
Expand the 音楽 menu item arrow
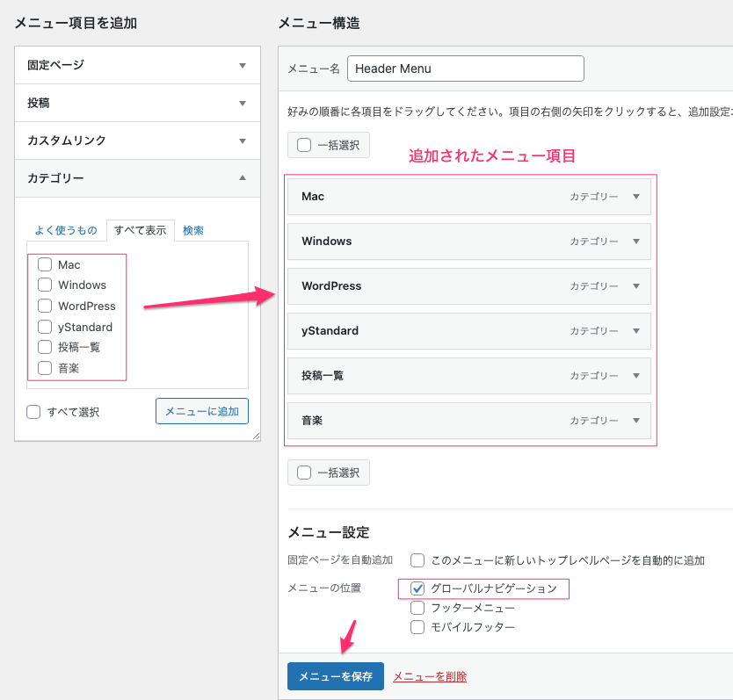click(636, 421)
